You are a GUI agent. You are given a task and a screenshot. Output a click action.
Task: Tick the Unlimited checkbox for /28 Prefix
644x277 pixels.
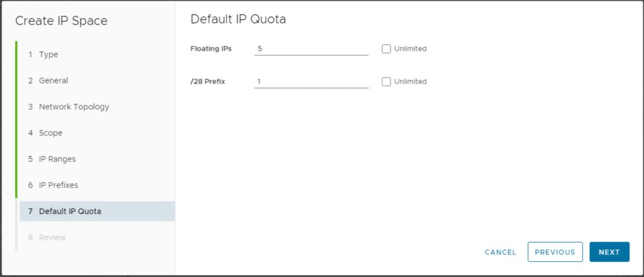pos(386,82)
